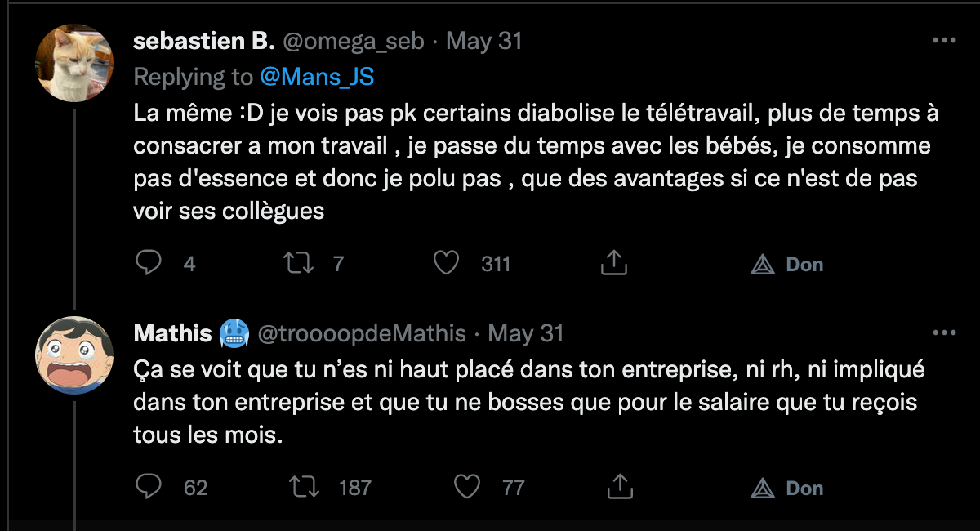Open sebastien B.'s profile name
Image resolution: width=980 pixels, height=531 pixels.
click(x=203, y=41)
